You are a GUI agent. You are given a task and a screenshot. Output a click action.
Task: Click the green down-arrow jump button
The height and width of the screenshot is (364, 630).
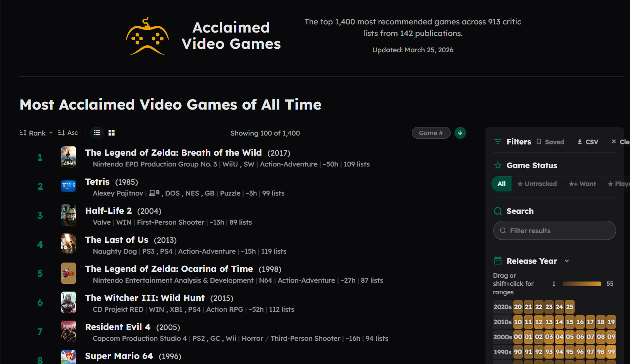pos(460,133)
